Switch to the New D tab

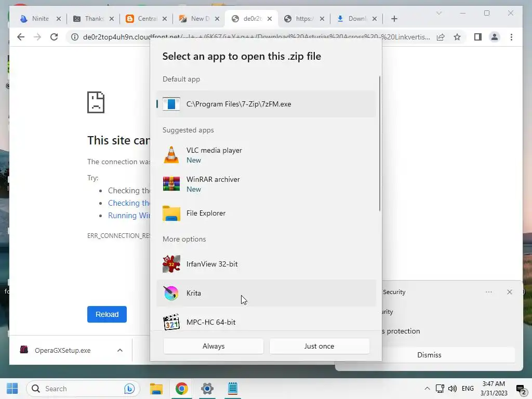coord(200,19)
